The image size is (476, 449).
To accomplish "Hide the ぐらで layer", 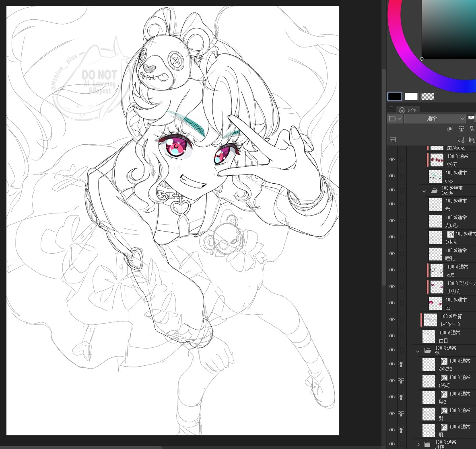I will coord(392,160).
